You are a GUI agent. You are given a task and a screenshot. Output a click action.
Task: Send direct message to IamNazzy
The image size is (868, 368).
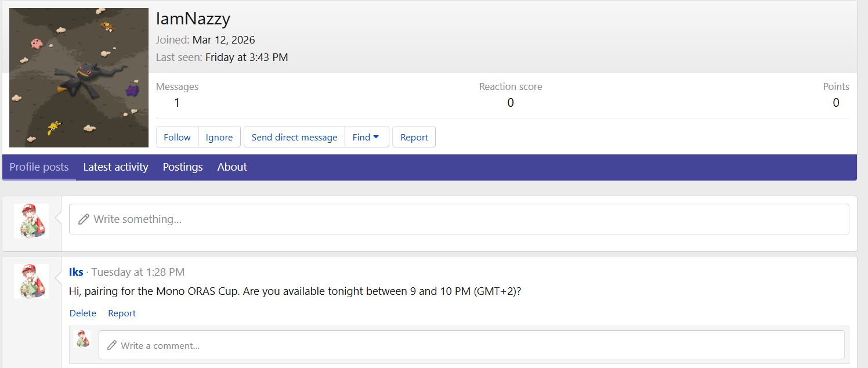(x=294, y=137)
